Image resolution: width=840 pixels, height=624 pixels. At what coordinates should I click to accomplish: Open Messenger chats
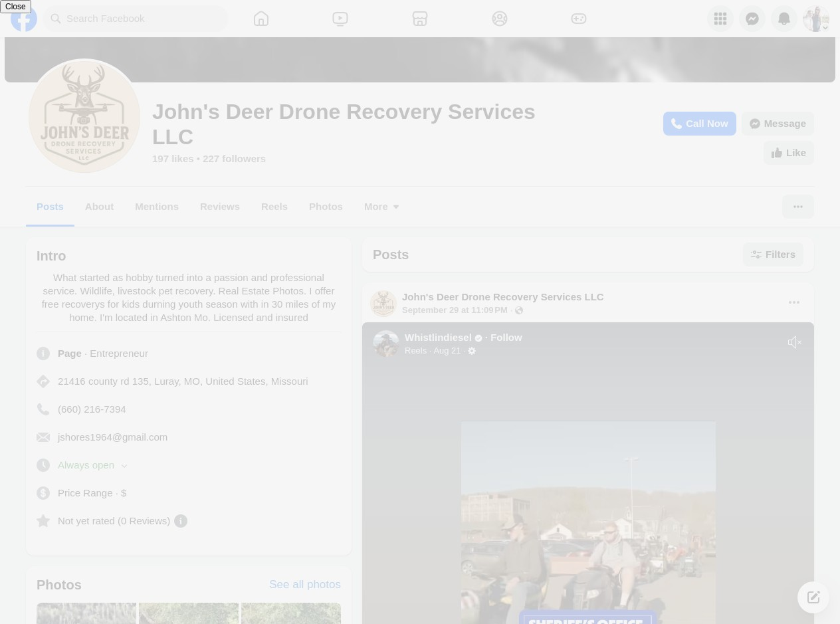tap(752, 18)
